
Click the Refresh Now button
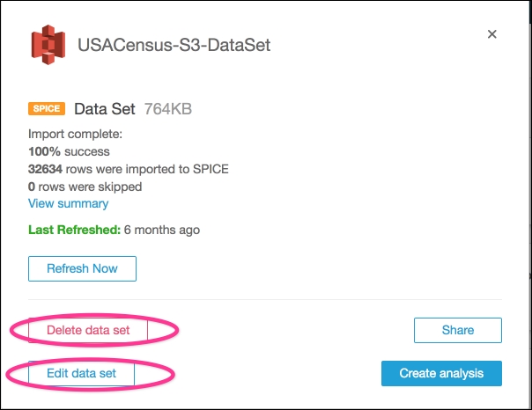[x=82, y=268]
